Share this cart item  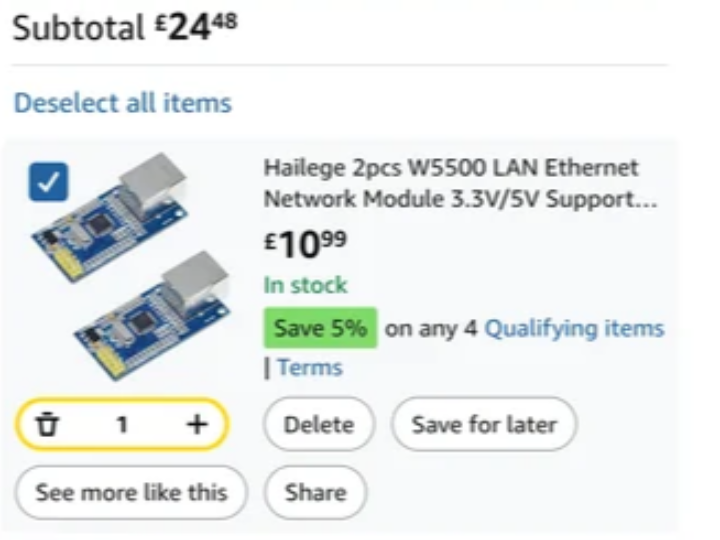(x=315, y=492)
